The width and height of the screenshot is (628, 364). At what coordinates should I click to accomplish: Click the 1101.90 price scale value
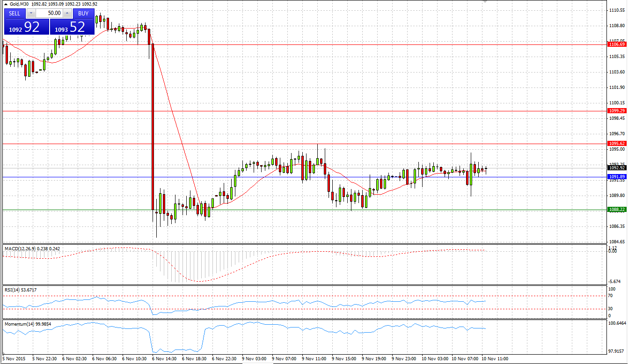coord(618,87)
